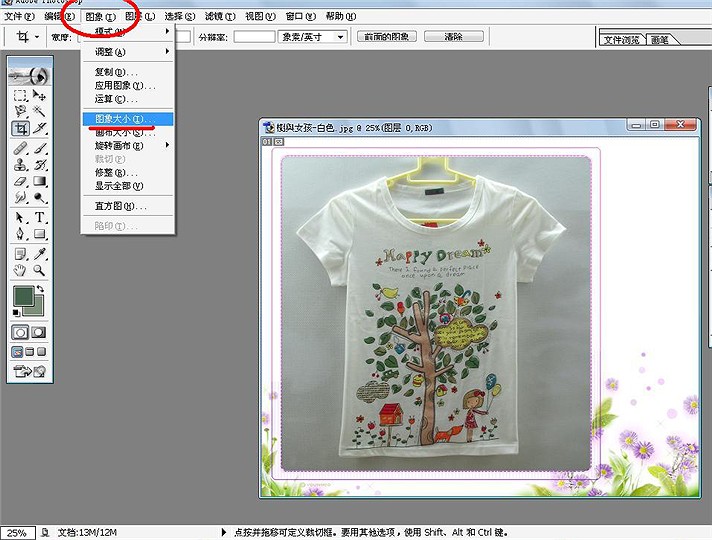Reset to default black and white colors
Image resolution: width=712 pixels, height=540 pixels.
[x=16, y=312]
